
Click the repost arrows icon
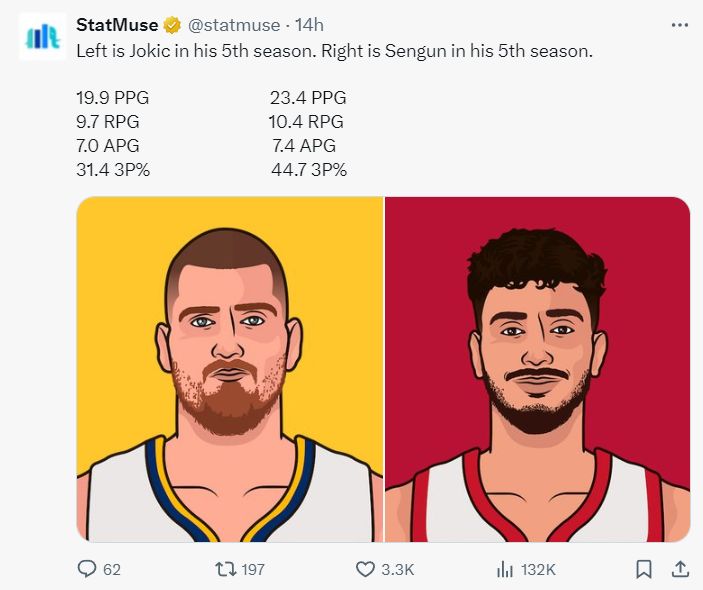point(225,569)
